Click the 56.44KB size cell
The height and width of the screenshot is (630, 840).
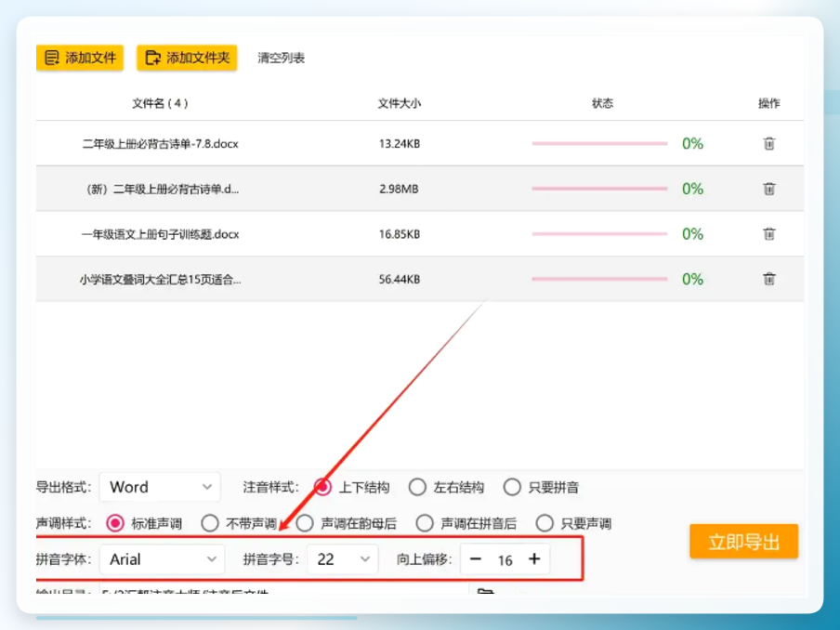point(400,279)
